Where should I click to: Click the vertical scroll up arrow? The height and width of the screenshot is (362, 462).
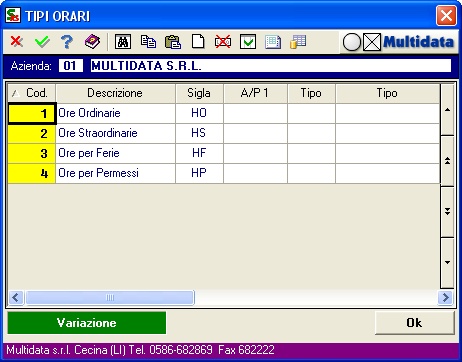pos(447,110)
